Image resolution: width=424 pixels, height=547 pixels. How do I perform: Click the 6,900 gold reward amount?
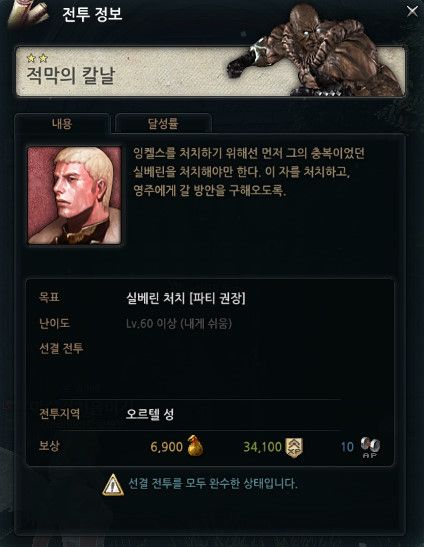coord(166,447)
